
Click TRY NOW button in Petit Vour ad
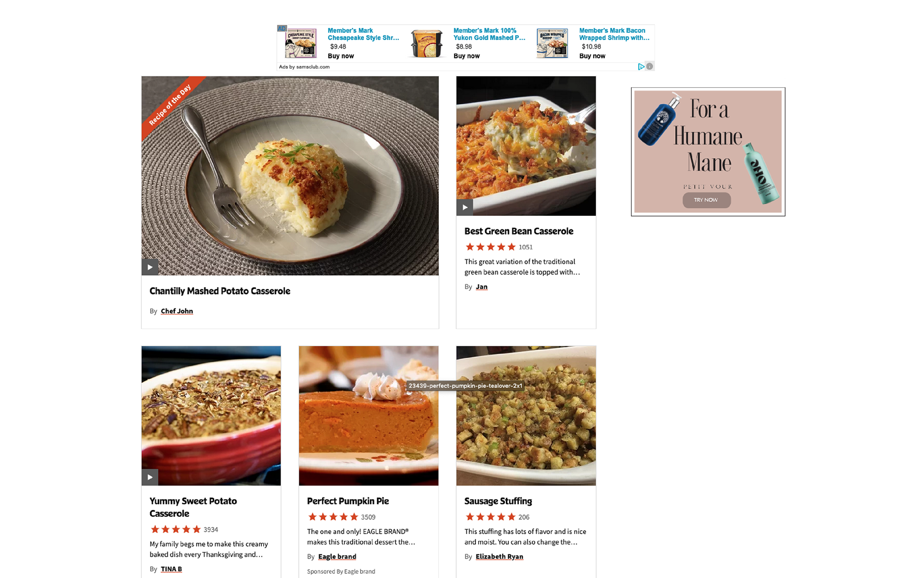point(706,200)
